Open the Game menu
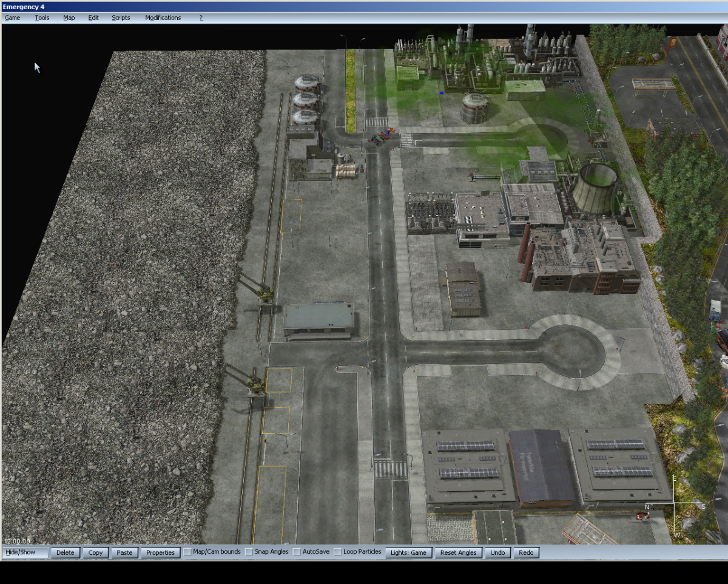This screenshot has width=728, height=584. pyautogui.click(x=13, y=18)
